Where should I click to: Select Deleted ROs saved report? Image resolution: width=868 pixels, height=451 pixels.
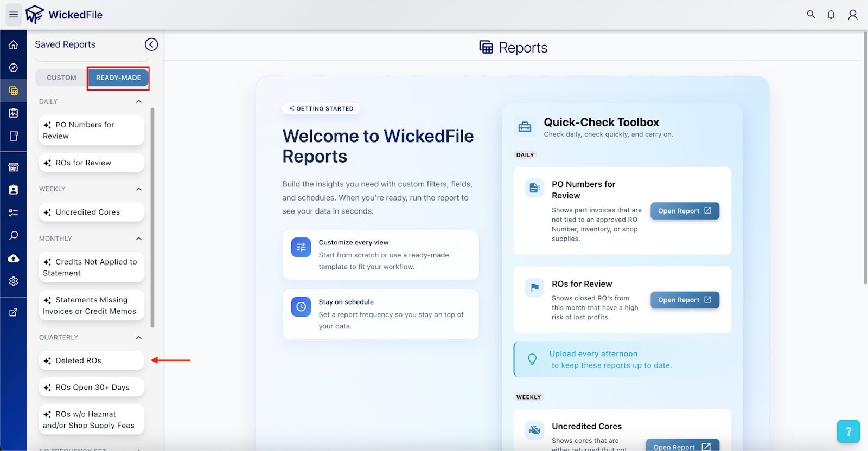[x=91, y=360]
